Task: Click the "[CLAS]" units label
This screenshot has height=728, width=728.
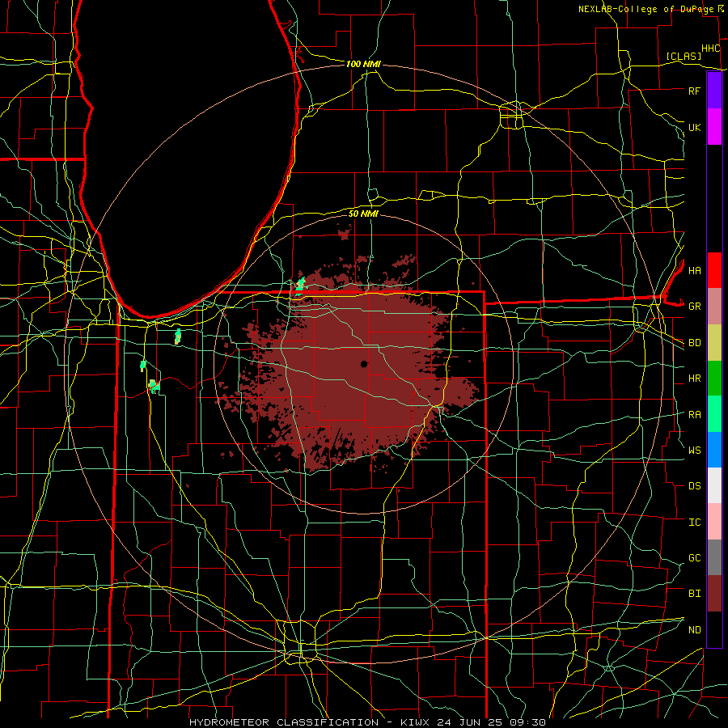Action: click(684, 56)
